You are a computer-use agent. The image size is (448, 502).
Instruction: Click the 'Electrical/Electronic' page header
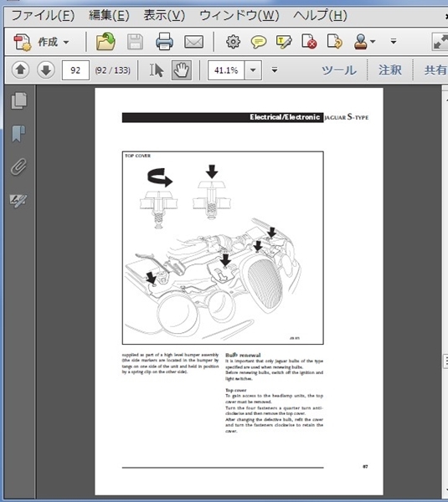click(285, 117)
